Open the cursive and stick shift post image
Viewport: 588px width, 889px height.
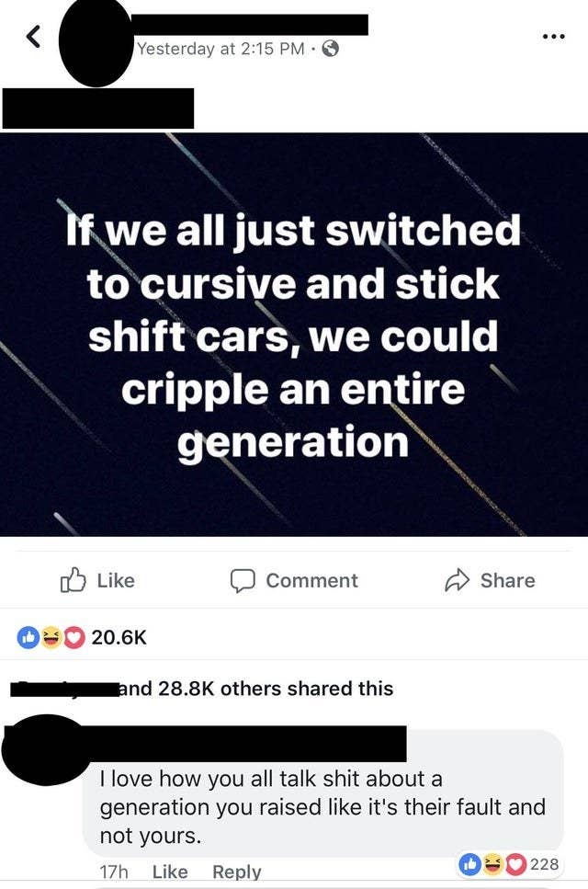tap(294, 335)
